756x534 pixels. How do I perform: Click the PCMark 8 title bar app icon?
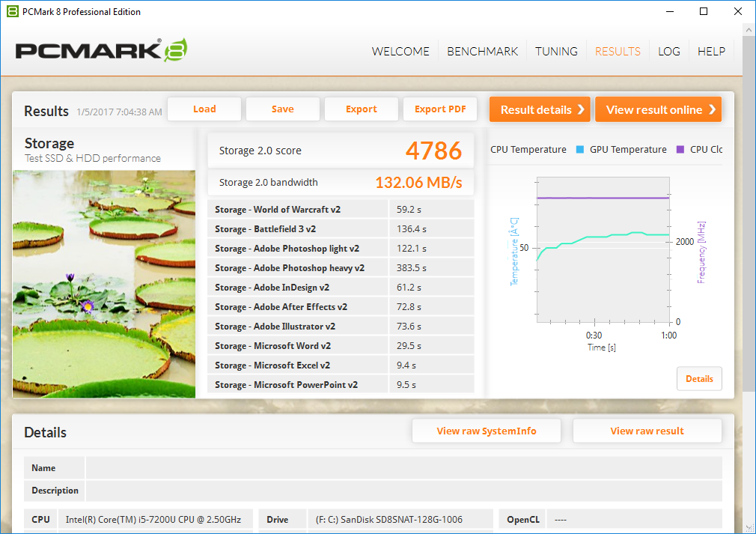(11, 11)
